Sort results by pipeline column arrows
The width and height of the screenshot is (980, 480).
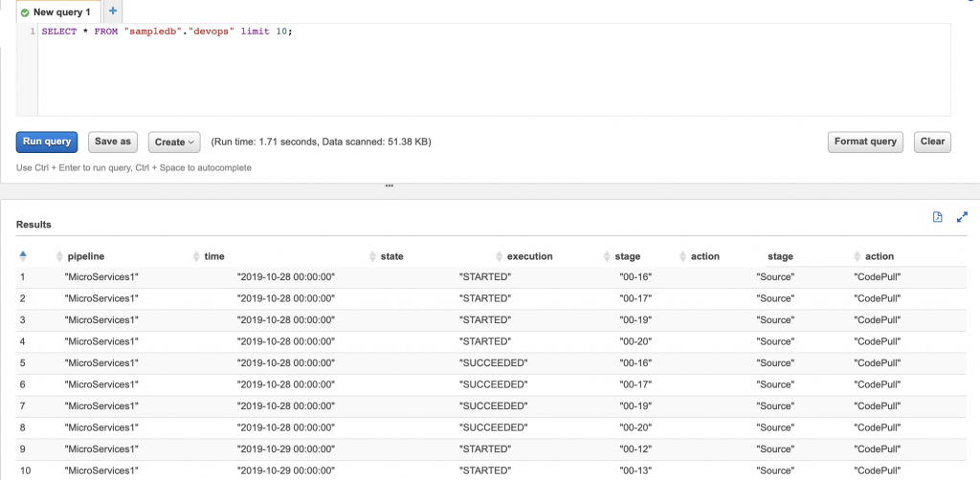coord(58,256)
